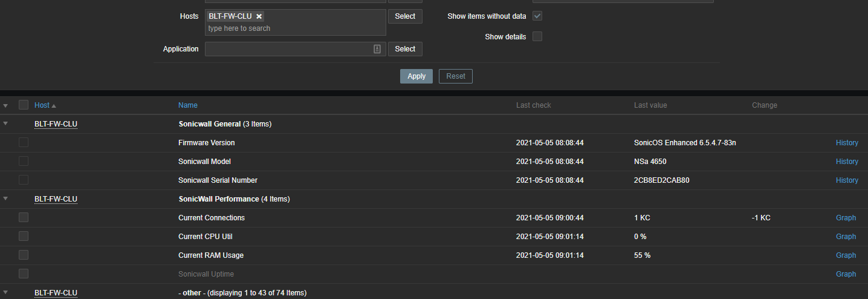Sort by the Name column header
This screenshot has width=868, height=299.
point(188,105)
